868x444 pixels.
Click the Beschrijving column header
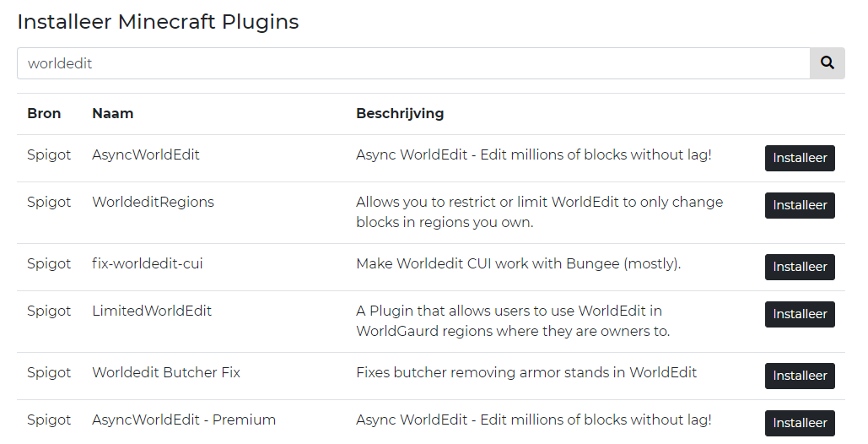point(400,113)
